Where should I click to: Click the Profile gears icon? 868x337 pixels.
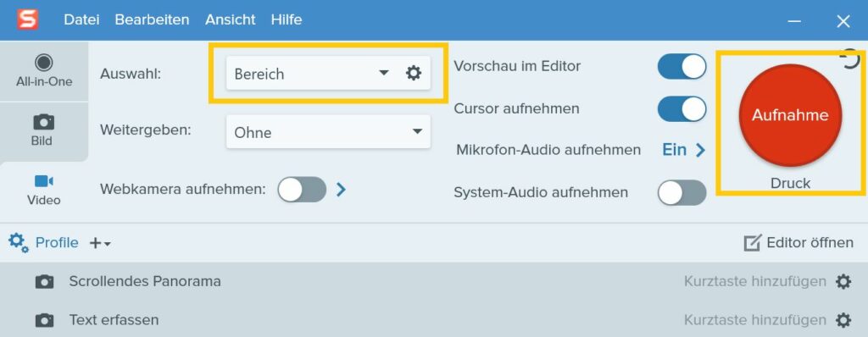click(19, 242)
